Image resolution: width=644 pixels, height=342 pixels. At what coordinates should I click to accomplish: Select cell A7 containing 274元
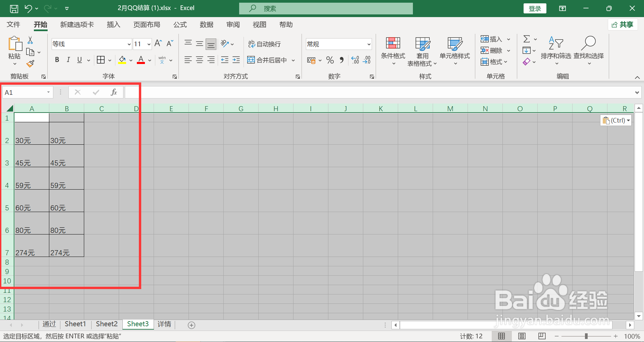[x=32, y=246]
